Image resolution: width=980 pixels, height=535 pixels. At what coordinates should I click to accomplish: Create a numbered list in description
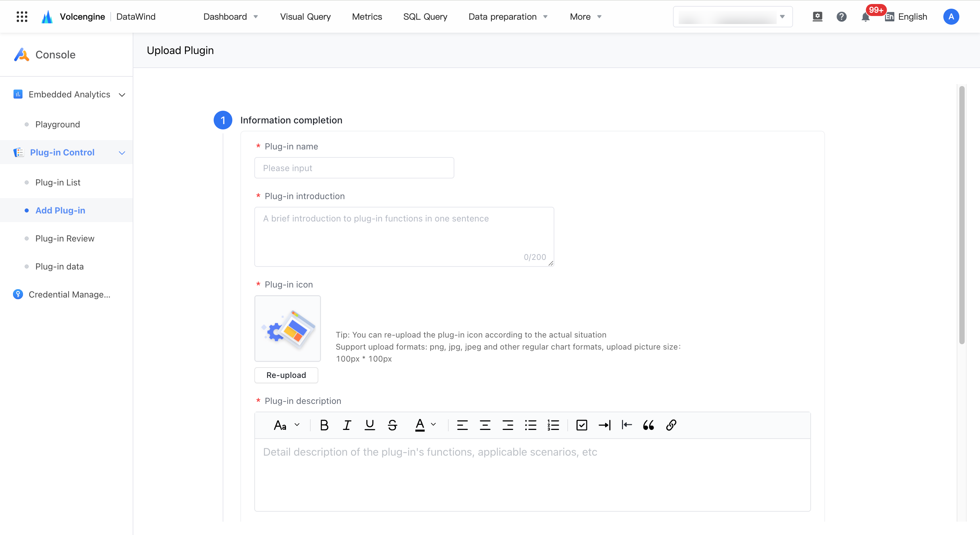553,425
